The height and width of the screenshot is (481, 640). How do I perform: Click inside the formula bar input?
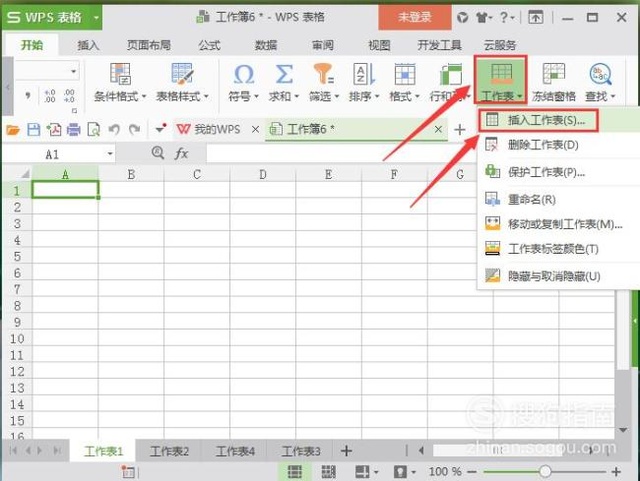[340, 154]
